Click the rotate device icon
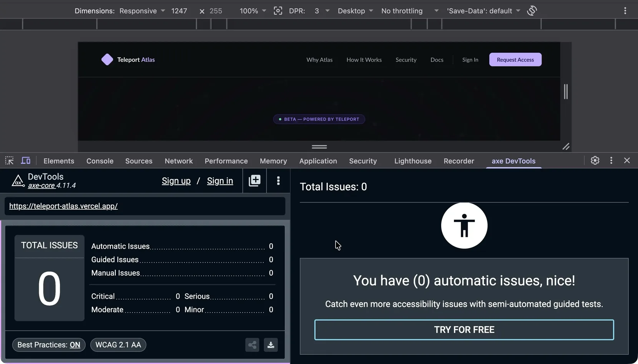Screen dimensions: 638x364 click(532, 11)
